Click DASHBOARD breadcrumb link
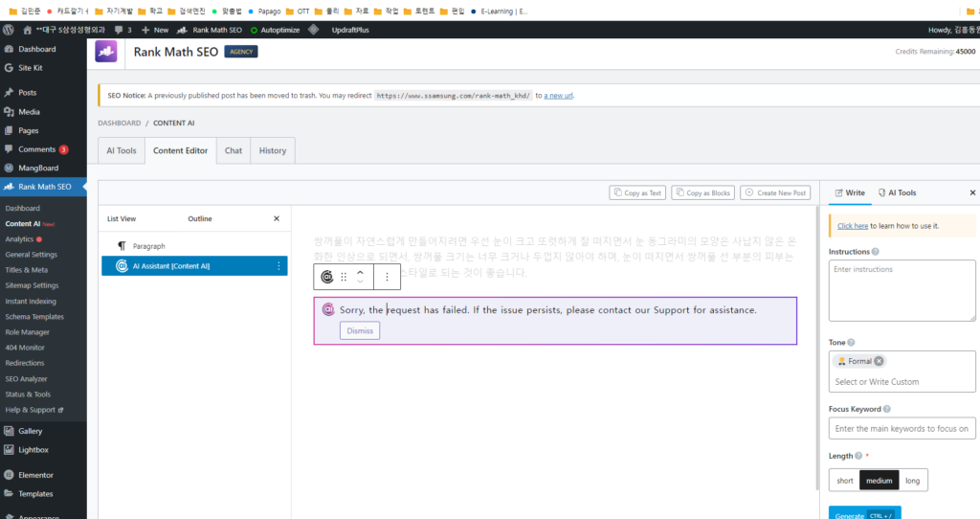Viewport: 980px width, 519px height. [120, 124]
